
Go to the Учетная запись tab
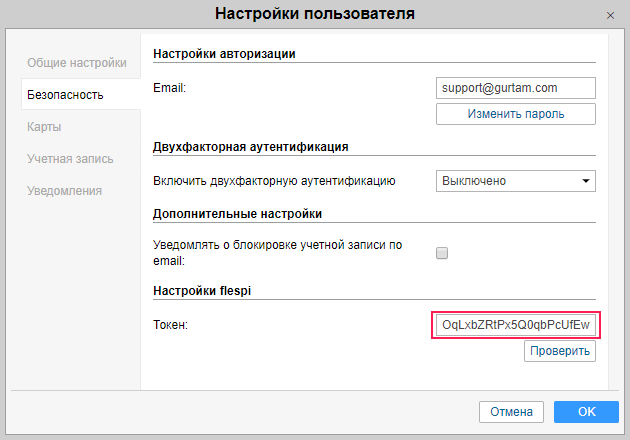point(70,159)
